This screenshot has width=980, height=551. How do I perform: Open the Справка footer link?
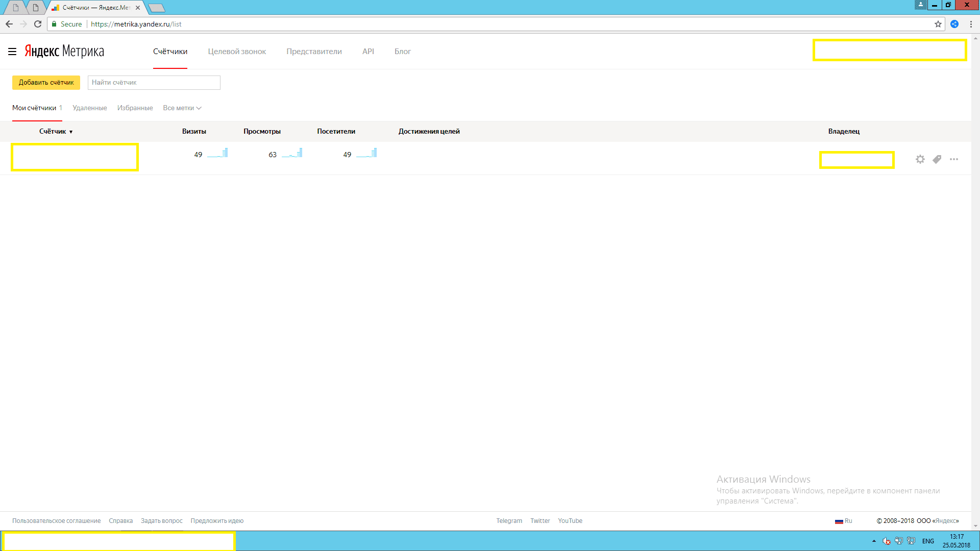coord(120,520)
